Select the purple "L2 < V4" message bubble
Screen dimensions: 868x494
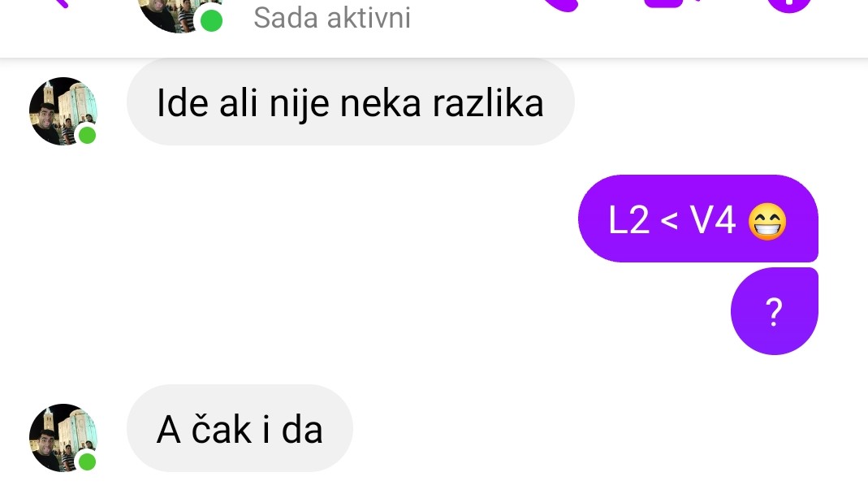click(698, 219)
